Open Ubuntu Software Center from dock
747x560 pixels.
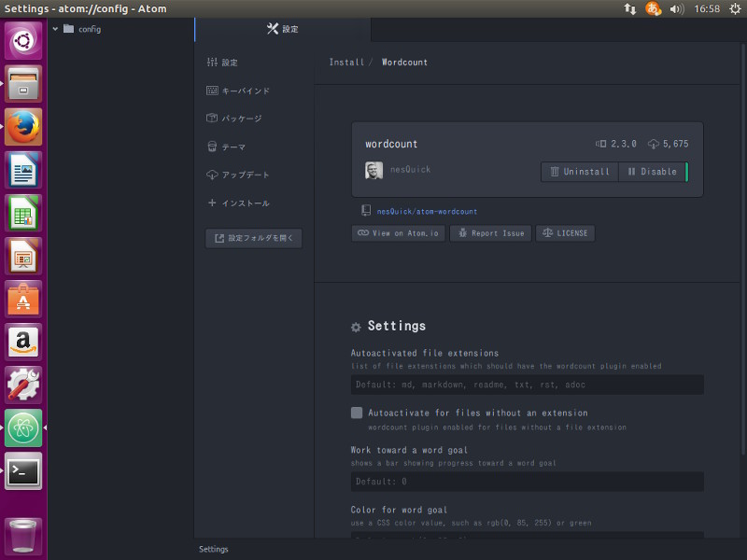tap(23, 299)
